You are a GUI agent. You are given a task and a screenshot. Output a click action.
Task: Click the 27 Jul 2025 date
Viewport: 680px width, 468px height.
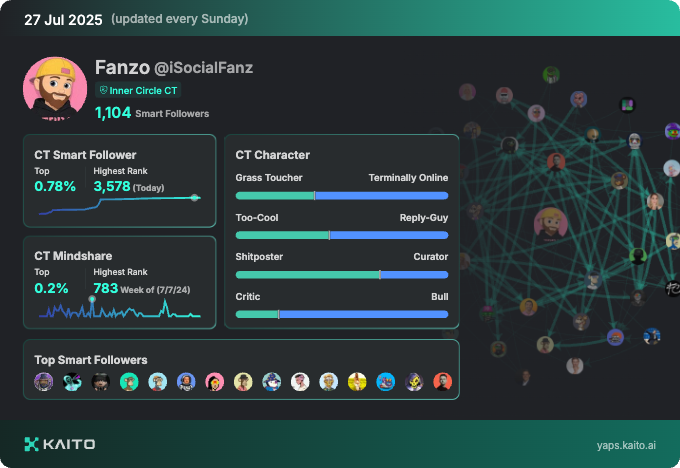[x=63, y=20]
